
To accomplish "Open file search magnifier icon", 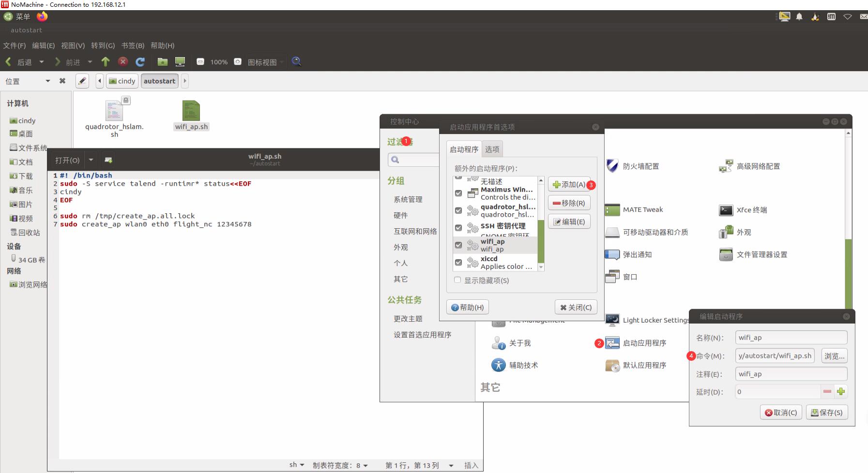I will point(297,61).
